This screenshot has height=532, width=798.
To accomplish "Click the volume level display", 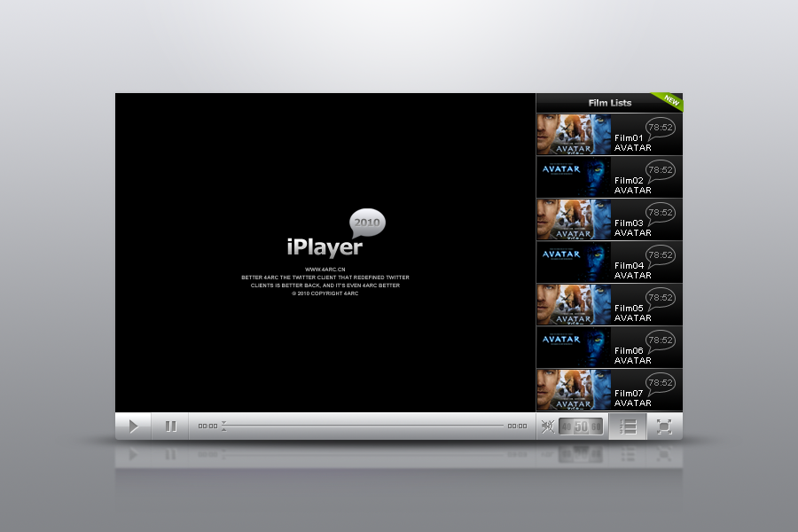I will tap(582, 426).
